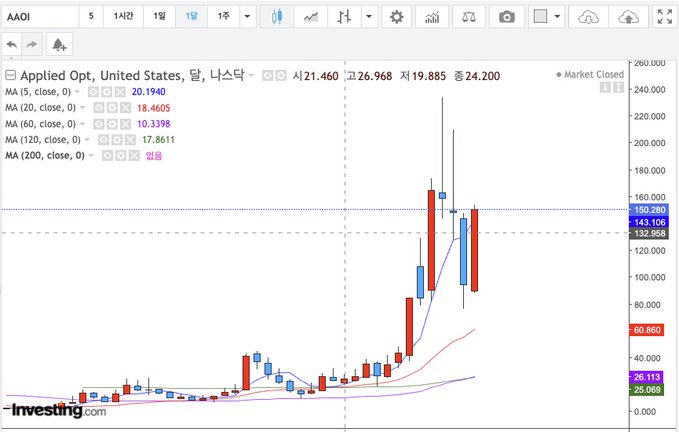Remove the MA 60 indicator

tap(125, 124)
